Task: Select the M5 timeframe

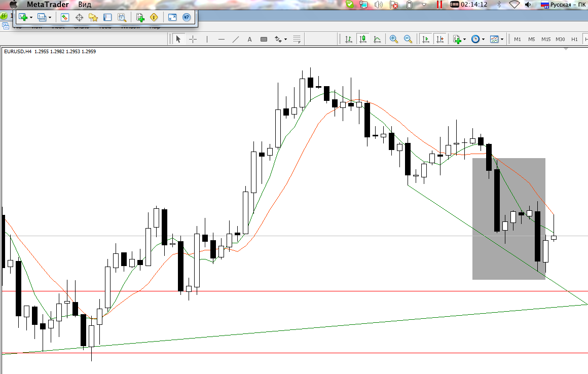Action: click(x=532, y=39)
